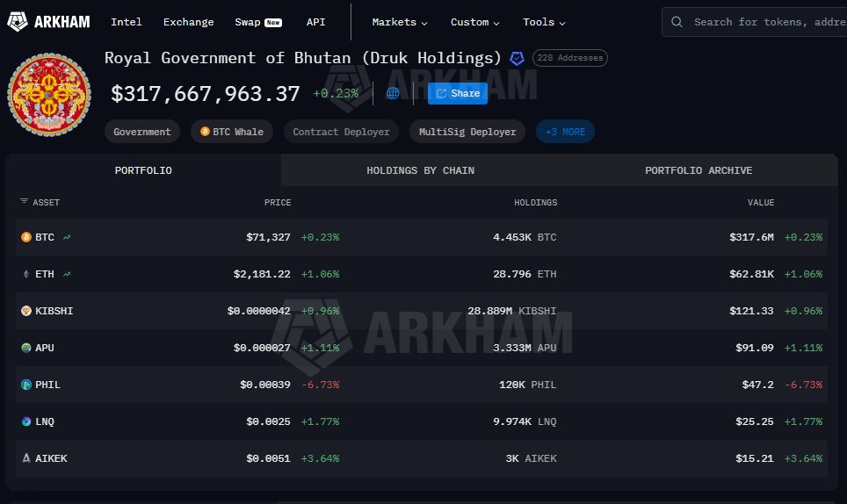Click the KIBSHI token icon
Screen dimensions: 847x504
pyautogui.click(x=25, y=311)
